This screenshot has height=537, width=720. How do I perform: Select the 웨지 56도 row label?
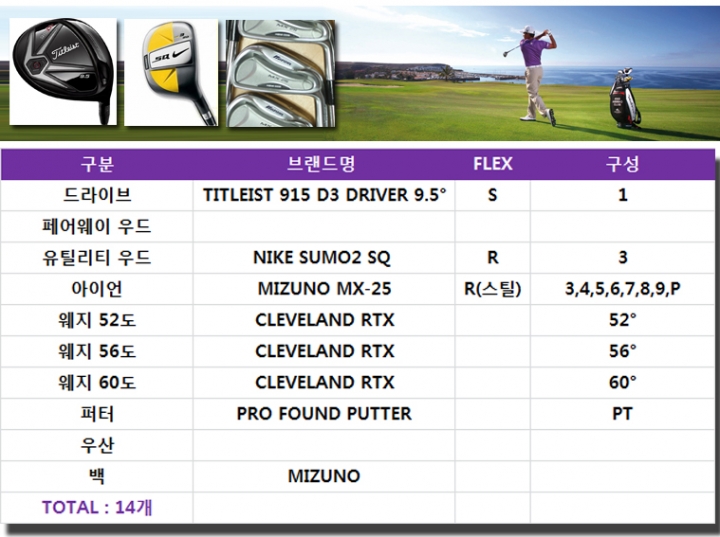pos(97,351)
